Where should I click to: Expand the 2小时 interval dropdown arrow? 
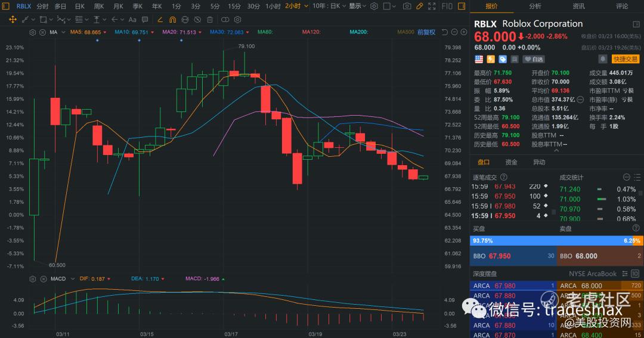[x=306, y=6]
